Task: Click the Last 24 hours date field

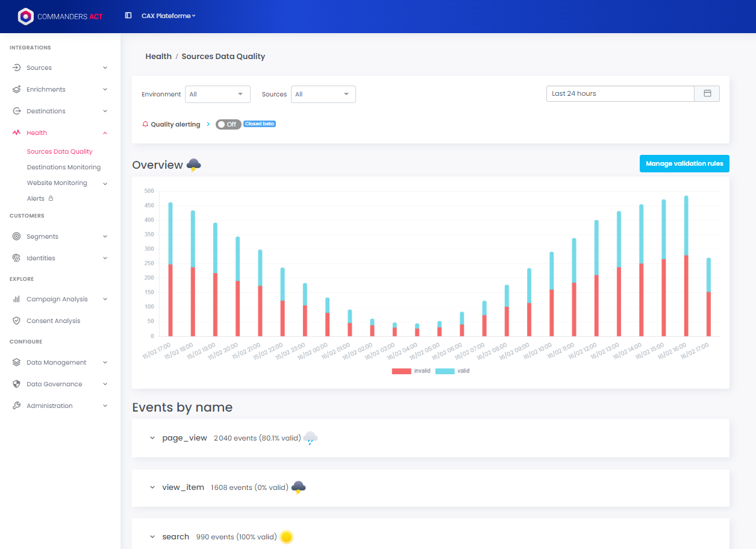Action: point(620,93)
